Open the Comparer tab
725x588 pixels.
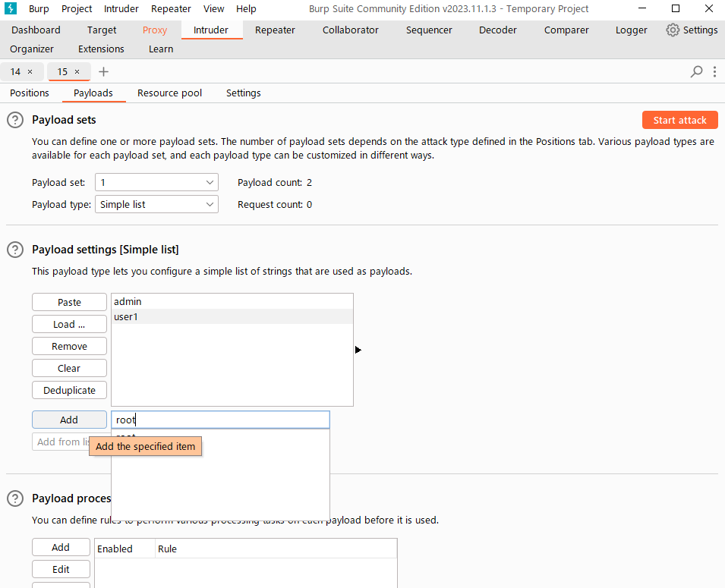(x=566, y=30)
